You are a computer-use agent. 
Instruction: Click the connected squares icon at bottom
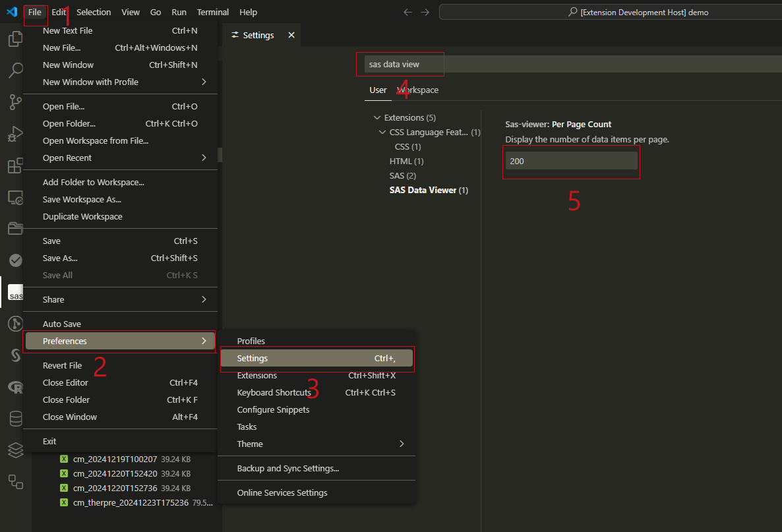15,482
